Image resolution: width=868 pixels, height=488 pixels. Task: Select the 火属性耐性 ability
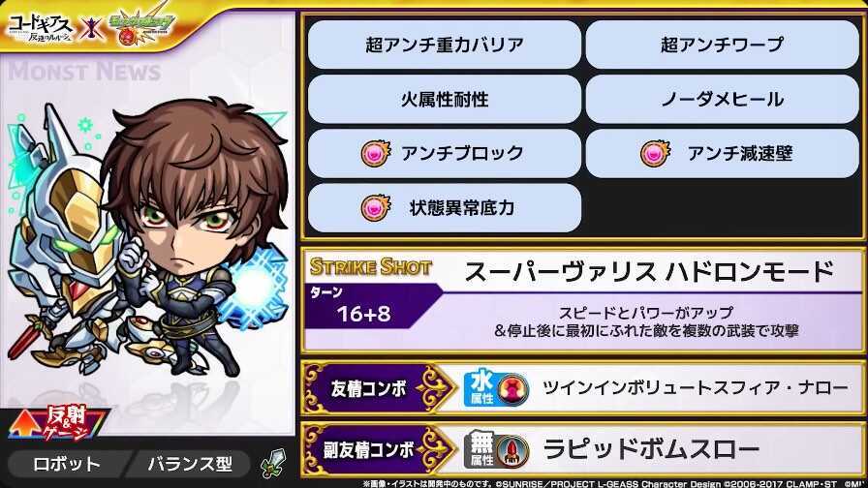(x=444, y=99)
